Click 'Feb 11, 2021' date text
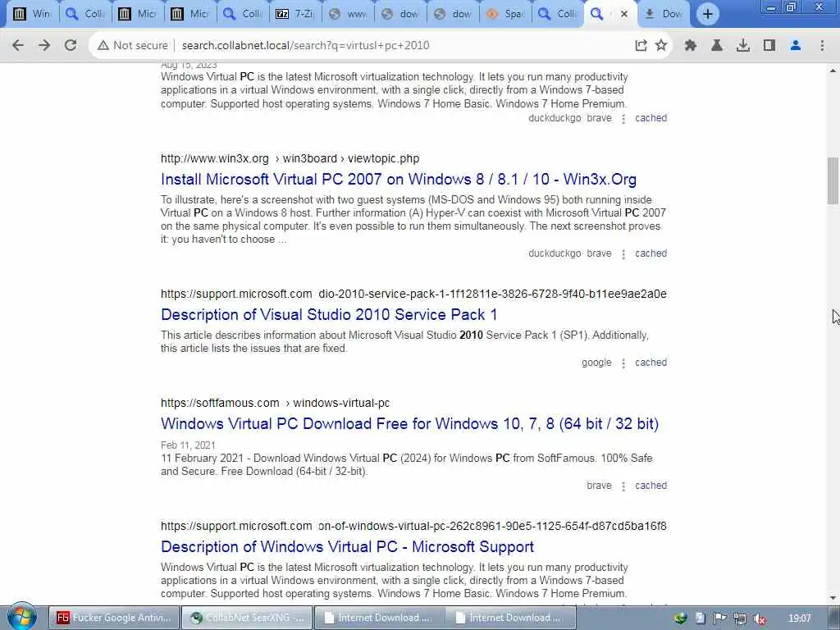The width and height of the screenshot is (840, 630). pyautogui.click(x=188, y=445)
